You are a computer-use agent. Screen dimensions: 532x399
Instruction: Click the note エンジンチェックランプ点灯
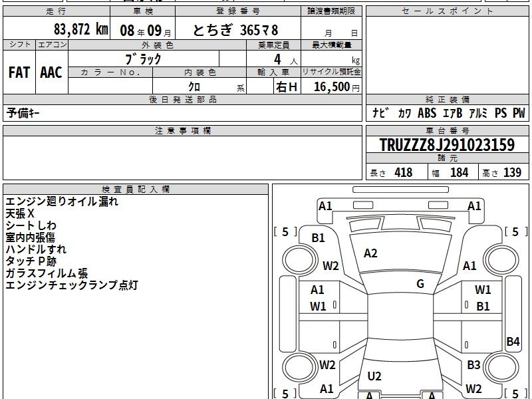[x=72, y=285]
